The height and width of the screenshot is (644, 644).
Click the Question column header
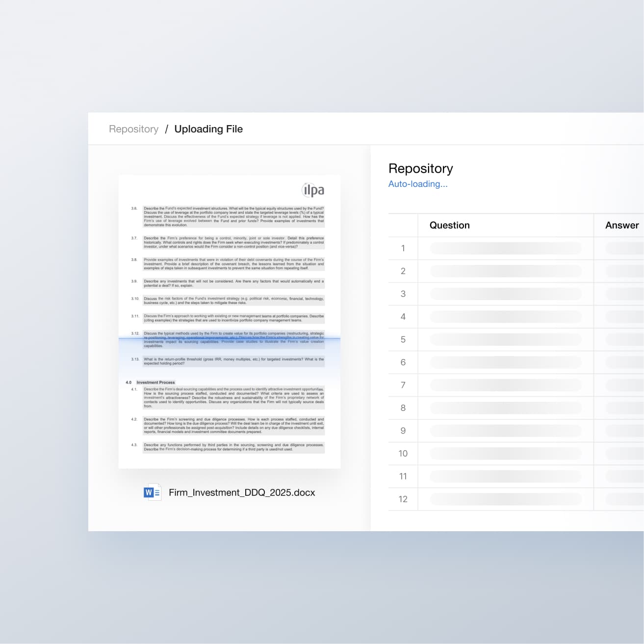(449, 225)
